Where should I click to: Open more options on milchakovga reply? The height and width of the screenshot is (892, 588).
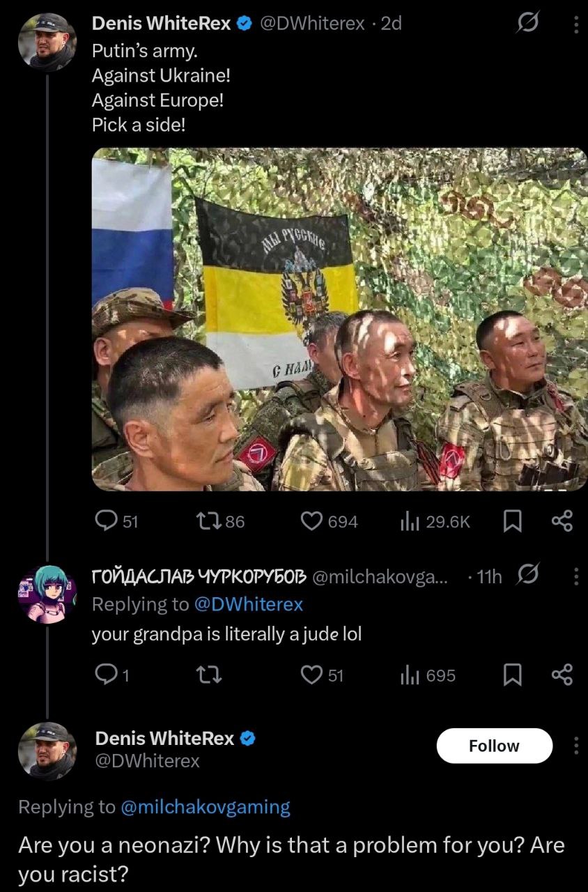575,576
